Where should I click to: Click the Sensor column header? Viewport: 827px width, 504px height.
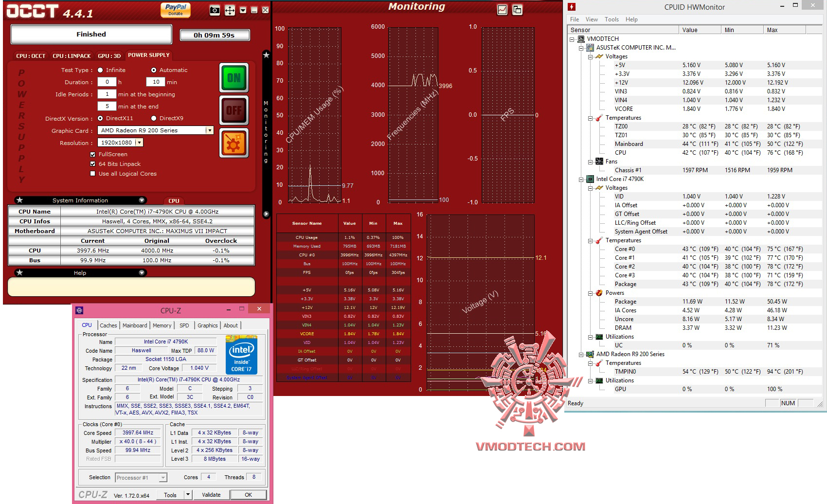(623, 30)
